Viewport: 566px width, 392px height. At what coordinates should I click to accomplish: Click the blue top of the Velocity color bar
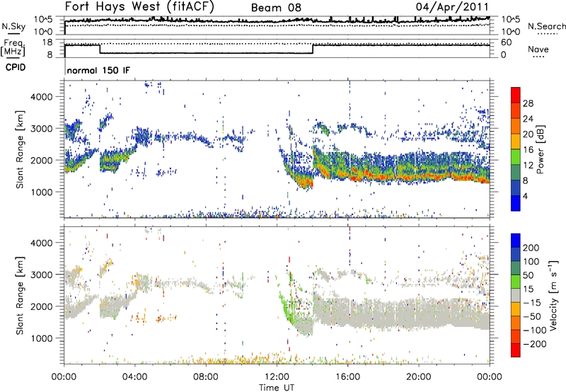[x=516, y=241]
